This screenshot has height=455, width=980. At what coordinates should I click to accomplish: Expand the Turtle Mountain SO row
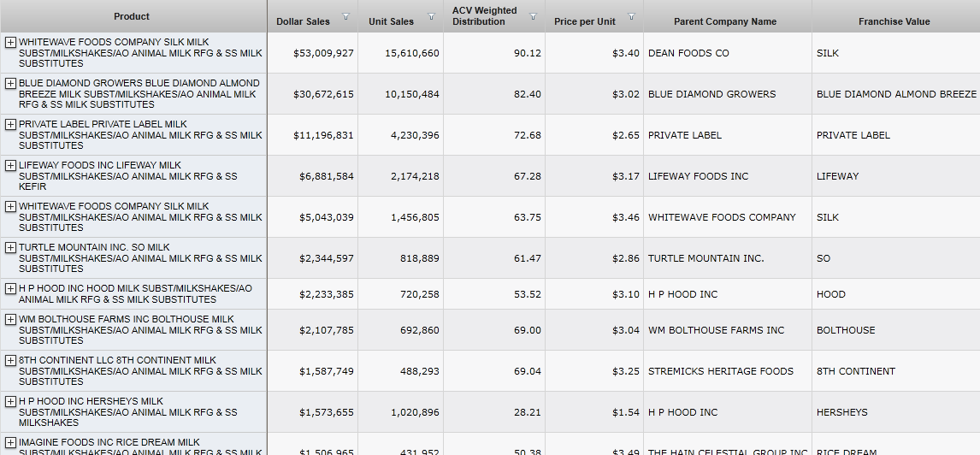[x=10, y=248]
